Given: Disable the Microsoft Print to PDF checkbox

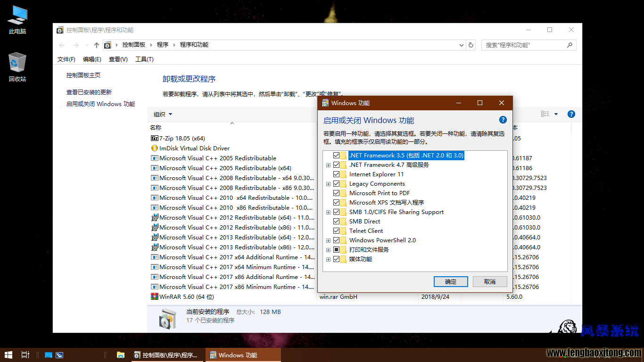Looking at the screenshot, I should [336, 193].
